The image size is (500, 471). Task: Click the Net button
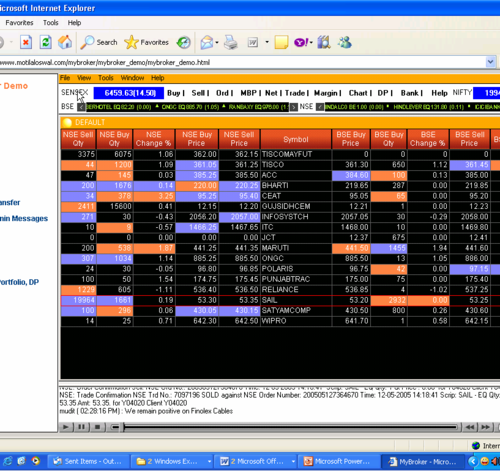coord(271,93)
